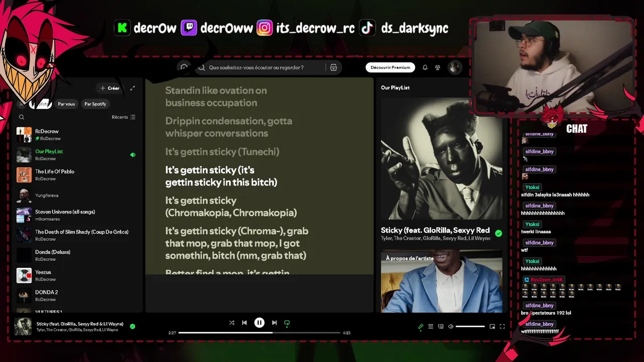Open the Yungforeva library entry
Screen dimensions: 644x362
pyautogui.click(x=76, y=195)
